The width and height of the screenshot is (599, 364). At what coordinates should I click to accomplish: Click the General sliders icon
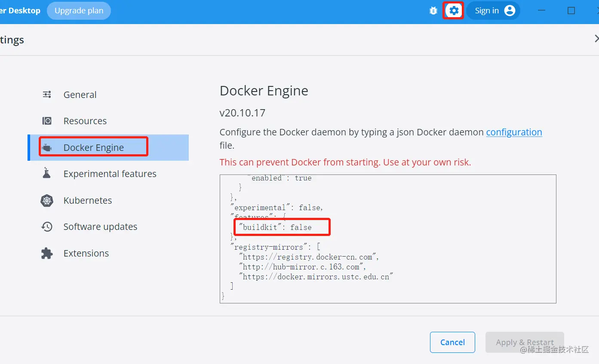tap(47, 95)
